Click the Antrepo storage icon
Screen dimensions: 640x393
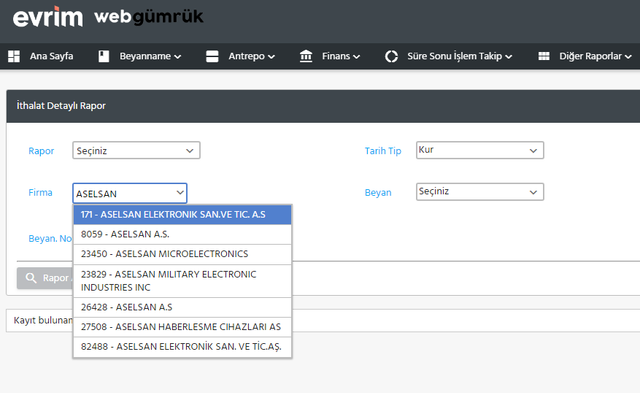point(212,56)
